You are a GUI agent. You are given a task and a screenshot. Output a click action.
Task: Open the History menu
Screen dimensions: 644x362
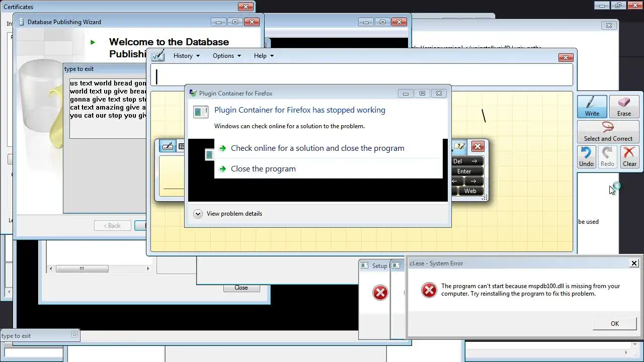click(187, 56)
